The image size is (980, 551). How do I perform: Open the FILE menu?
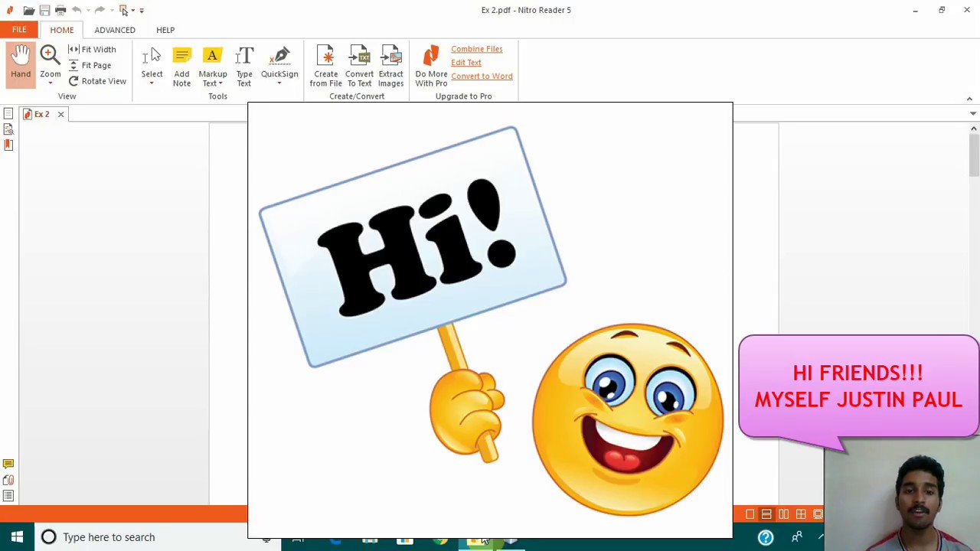point(19,30)
